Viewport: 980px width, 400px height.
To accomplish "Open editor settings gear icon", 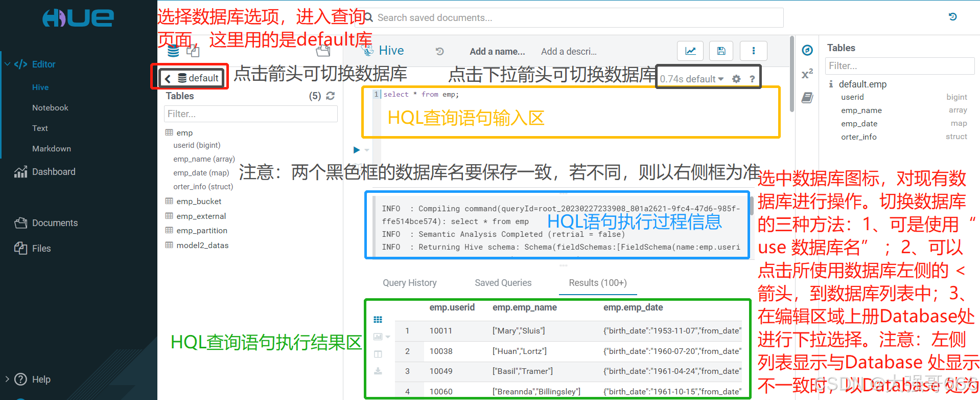I will tap(736, 79).
